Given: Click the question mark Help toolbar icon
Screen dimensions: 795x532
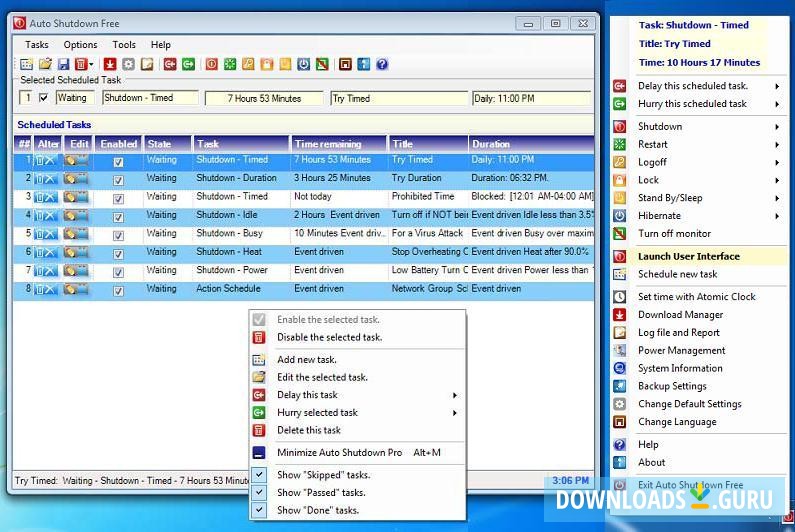Looking at the screenshot, I should pyautogui.click(x=382, y=64).
